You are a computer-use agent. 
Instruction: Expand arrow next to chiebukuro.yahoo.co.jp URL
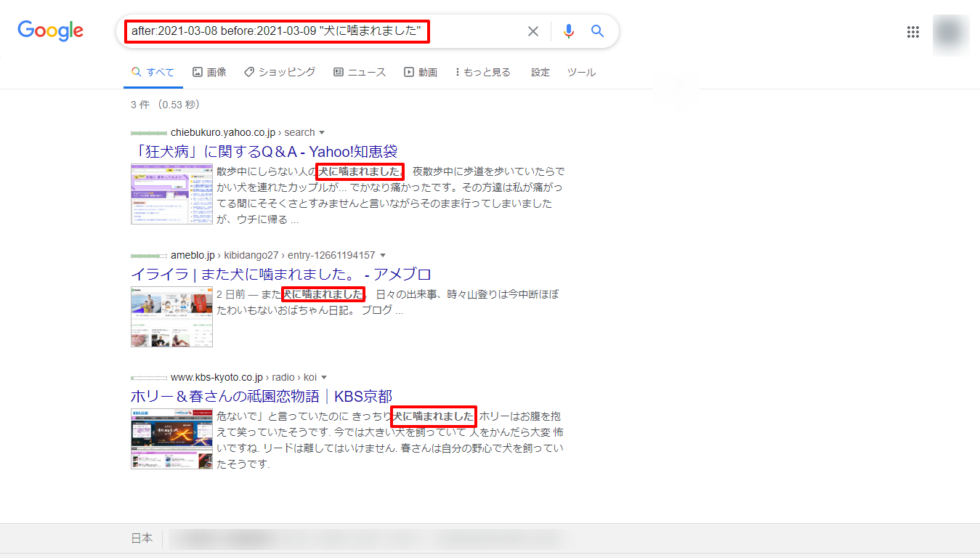[322, 133]
